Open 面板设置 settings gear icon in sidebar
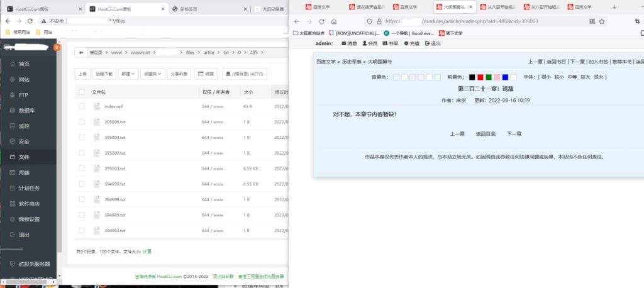644x288 pixels. (13, 219)
